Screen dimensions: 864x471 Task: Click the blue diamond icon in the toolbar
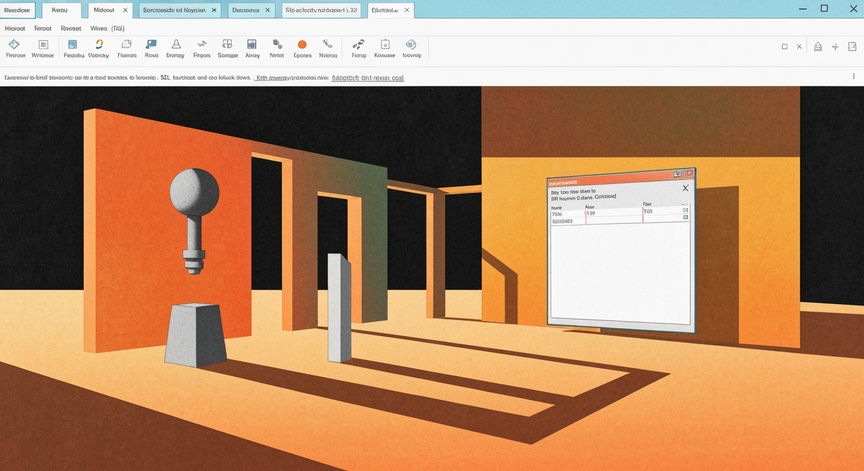click(14, 45)
